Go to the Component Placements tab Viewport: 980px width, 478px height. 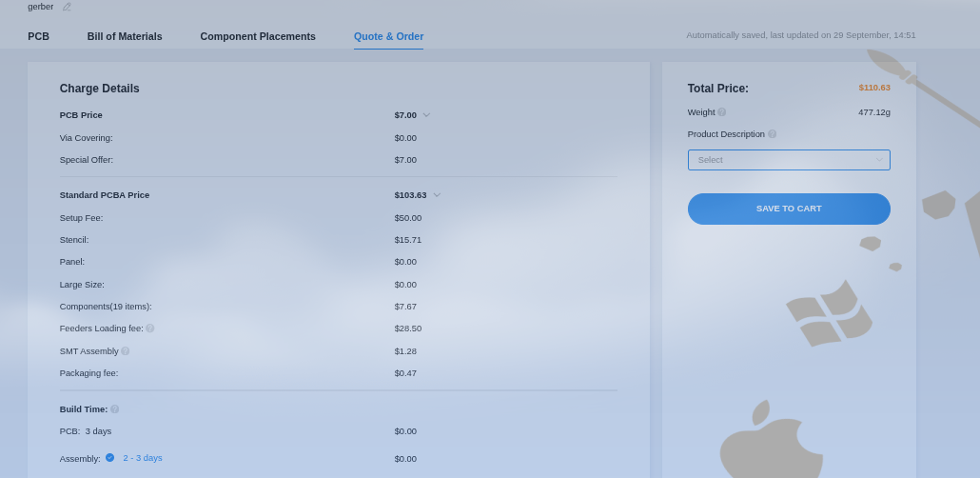pos(258,36)
